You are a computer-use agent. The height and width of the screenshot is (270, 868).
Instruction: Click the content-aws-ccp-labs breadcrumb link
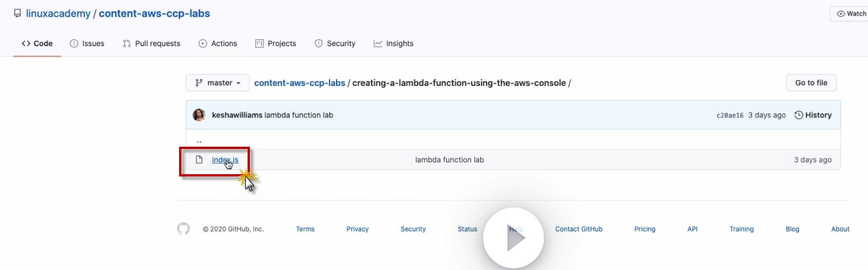pyautogui.click(x=300, y=83)
